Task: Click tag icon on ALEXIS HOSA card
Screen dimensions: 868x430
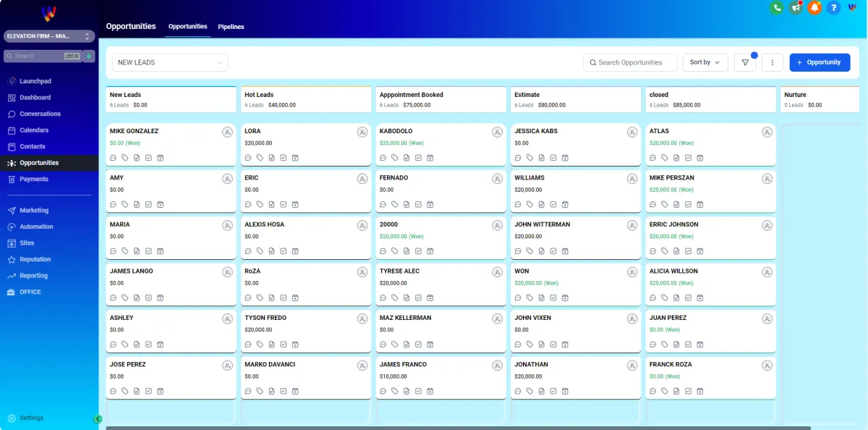Action: point(260,250)
